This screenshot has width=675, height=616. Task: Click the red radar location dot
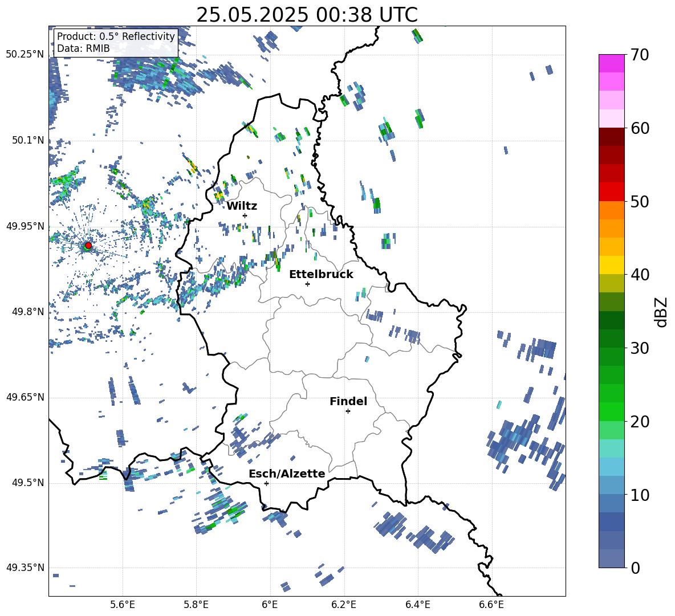click(88, 246)
